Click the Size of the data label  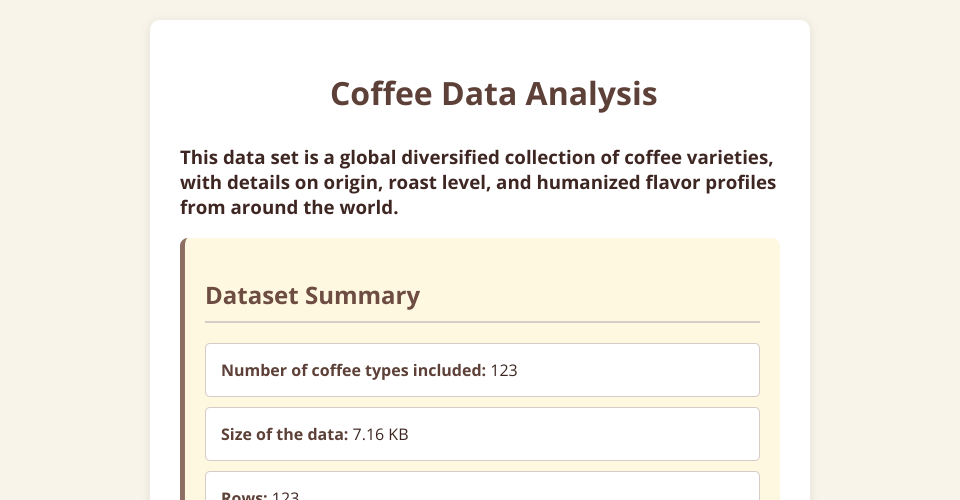tap(284, 435)
